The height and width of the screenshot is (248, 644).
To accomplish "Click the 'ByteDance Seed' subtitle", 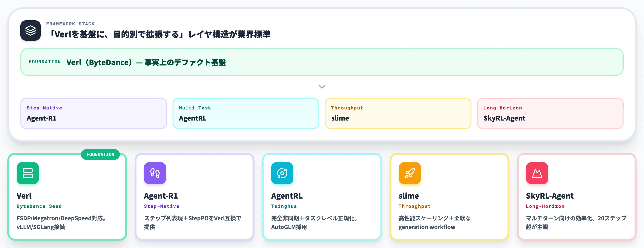I will [x=39, y=206].
